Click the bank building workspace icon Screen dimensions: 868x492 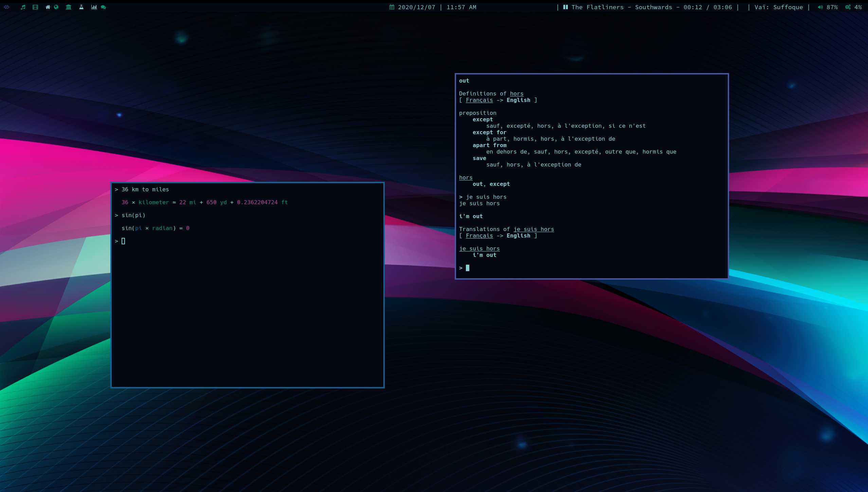click(x=69, y=7)
